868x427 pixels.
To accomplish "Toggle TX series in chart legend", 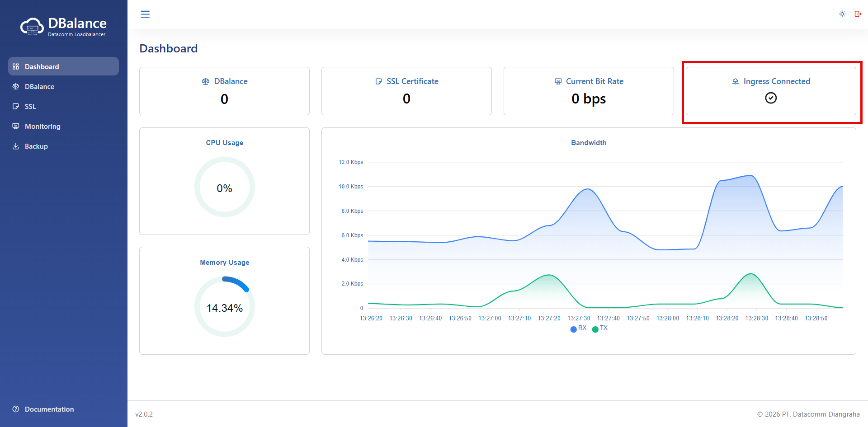I will coord(600,328).
